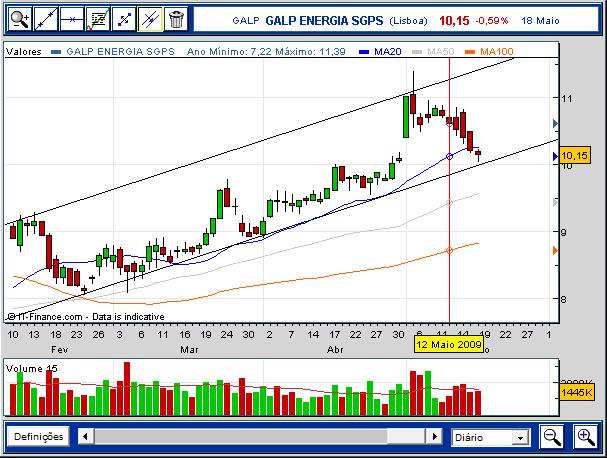Click the zoom out magnifier button
The image size is (607, 458).
[x=552, y=437]
